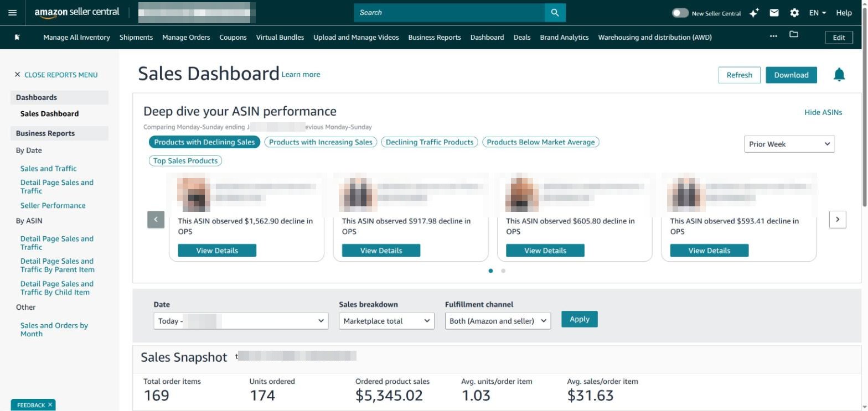Open Virtual Bundles in nav bar
Image resolution: width=868 pixels, height=411 pixels.
click(x=280, y=37)
